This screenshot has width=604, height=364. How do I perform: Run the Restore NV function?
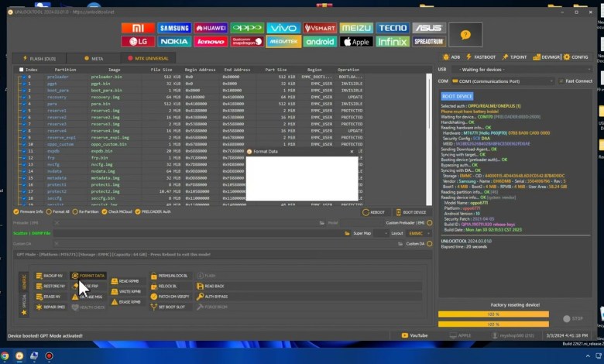coord(50,287)
